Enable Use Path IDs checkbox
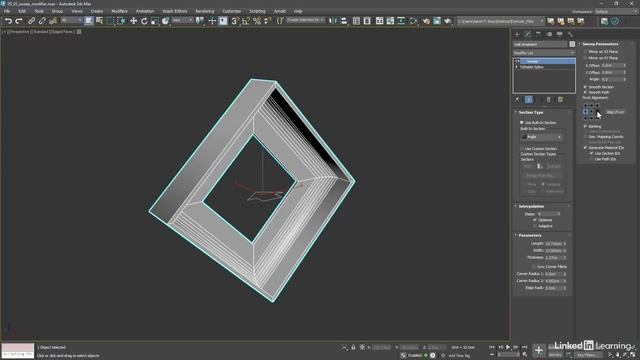 click(x=591, y=159)
